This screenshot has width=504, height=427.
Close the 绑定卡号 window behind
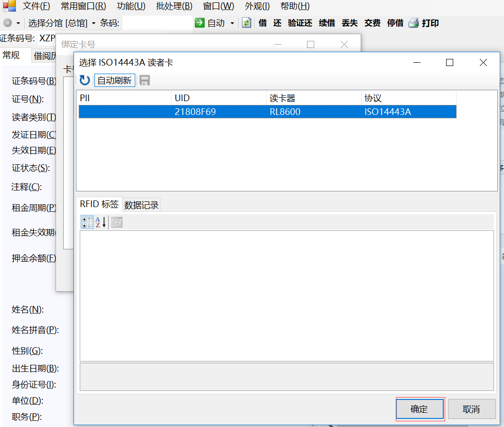(x=344, y=44)
